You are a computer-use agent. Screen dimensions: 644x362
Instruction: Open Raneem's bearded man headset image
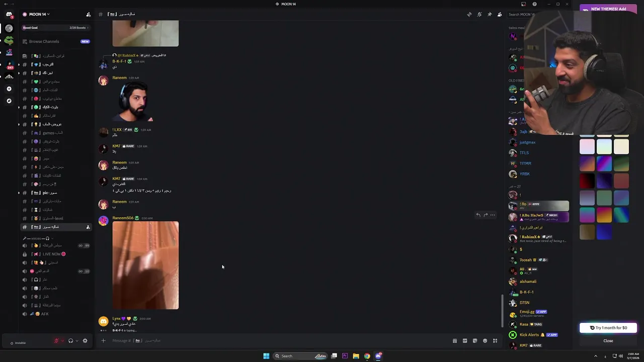coord(133,102)
